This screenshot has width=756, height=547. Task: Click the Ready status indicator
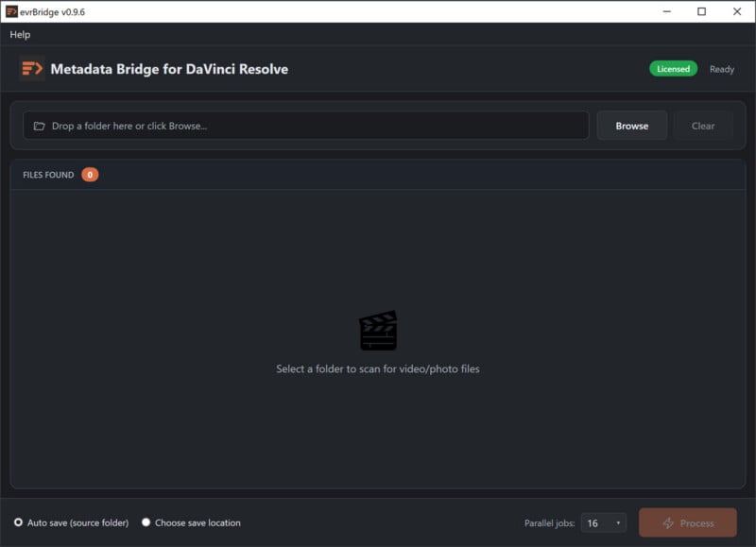[x=723, y=69]
